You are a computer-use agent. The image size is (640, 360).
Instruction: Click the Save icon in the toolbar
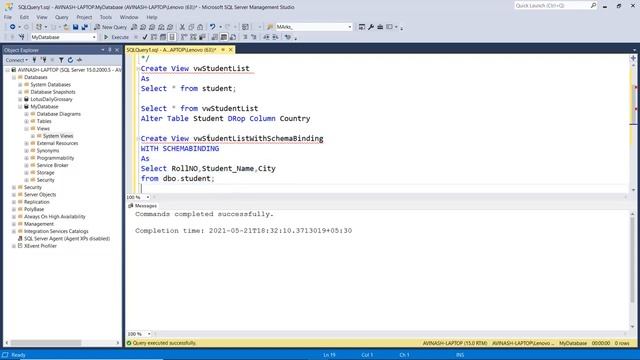(76, 27)
